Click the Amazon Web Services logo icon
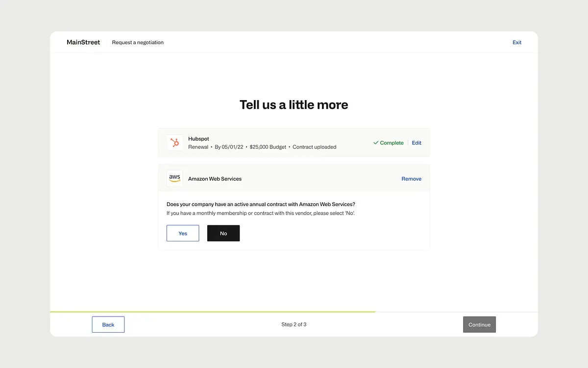588x368 pixels. coord(174,178)
